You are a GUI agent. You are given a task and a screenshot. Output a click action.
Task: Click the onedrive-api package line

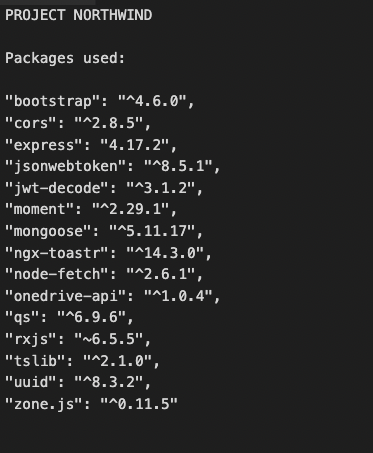tap(113, 296)
